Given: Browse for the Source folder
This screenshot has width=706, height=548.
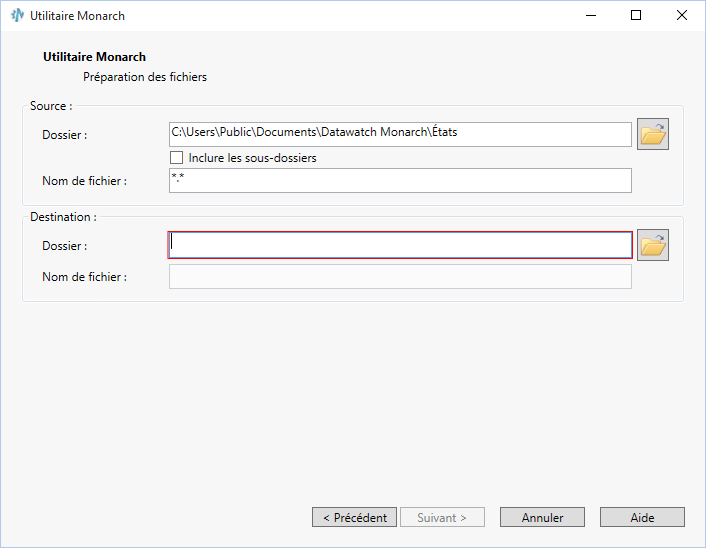Looking at the screenshot, I should coord(653,134).
